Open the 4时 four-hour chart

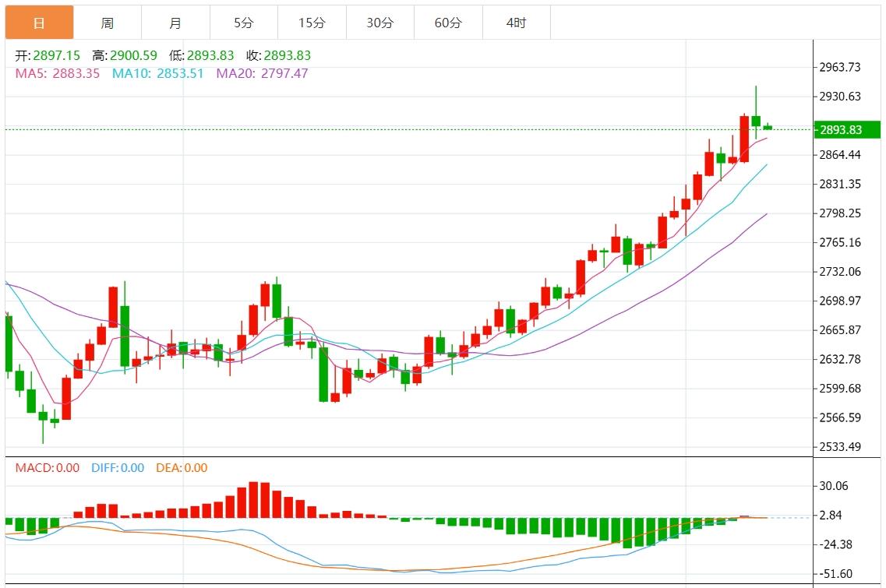tap(515, 23)
